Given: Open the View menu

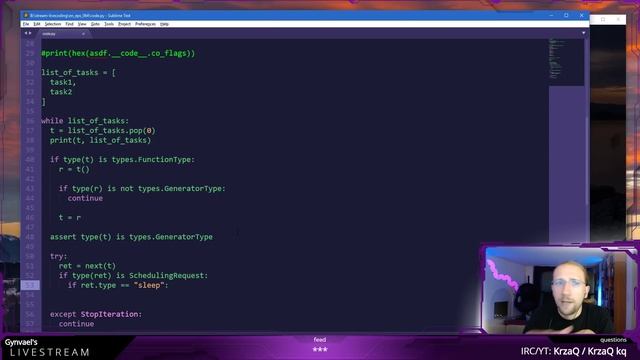Looking at the screenshot, I should tap(82, 24).
